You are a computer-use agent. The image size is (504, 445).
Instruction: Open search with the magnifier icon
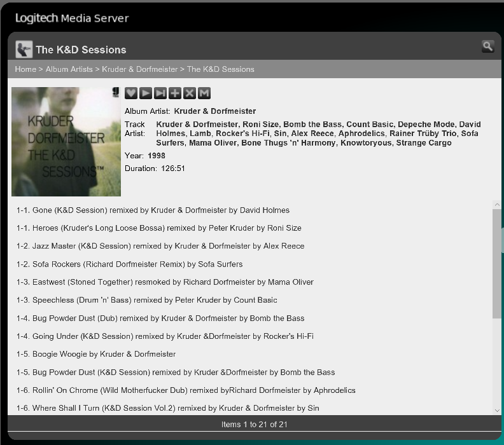pos(487,46)
